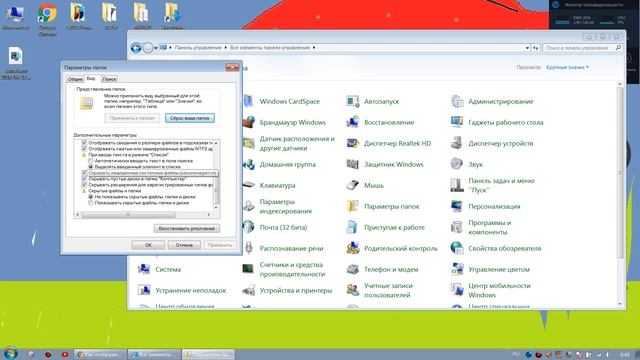Toggle Отображать сведения о размере файлов checkbox
This screenshot has width=640, height=360.
(x=84, y=143)
